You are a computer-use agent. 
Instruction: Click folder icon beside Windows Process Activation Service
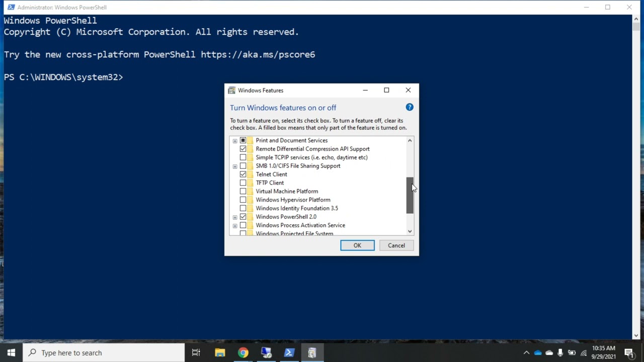coord(250,225)
